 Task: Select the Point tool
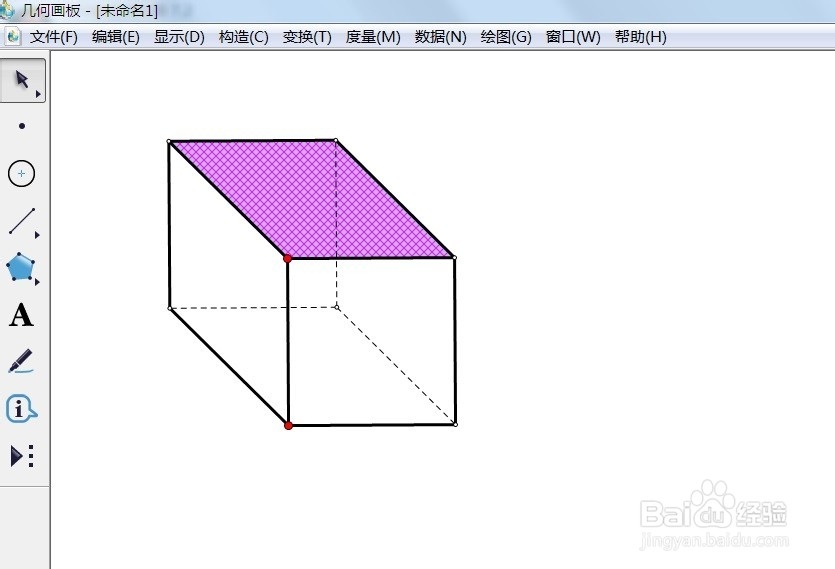(22, 126)
